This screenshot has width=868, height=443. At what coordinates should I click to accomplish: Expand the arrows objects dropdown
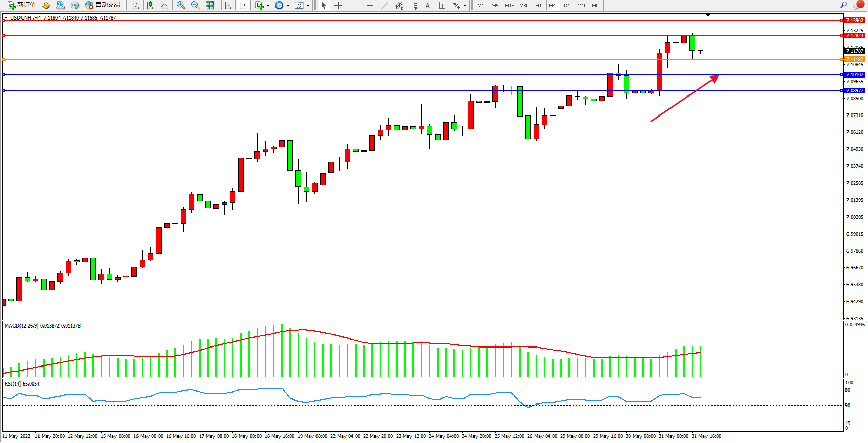pyautogui.click(x=465, y=6)
